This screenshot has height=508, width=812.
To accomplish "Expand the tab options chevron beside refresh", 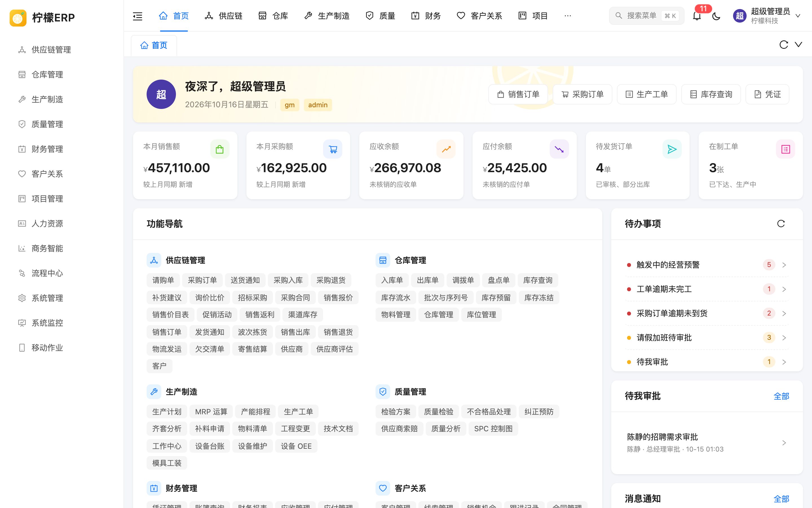I will coord(798,45).
